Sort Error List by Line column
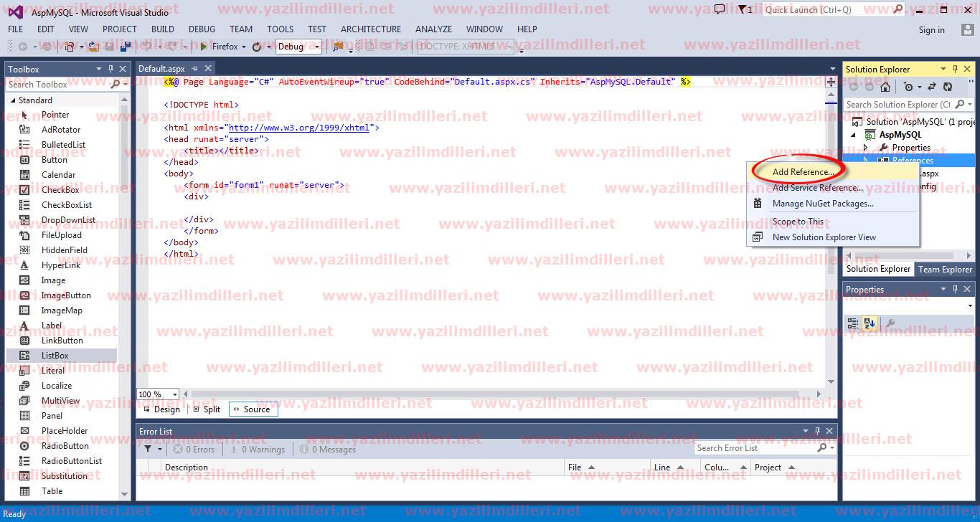The height and width of the screenshot is (522, 980). click(675, 468)
